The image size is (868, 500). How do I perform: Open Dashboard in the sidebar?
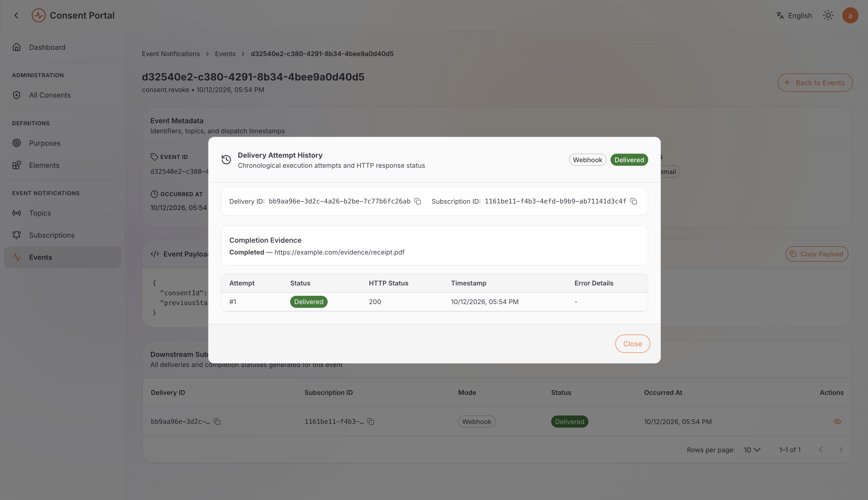coord(62,47)
